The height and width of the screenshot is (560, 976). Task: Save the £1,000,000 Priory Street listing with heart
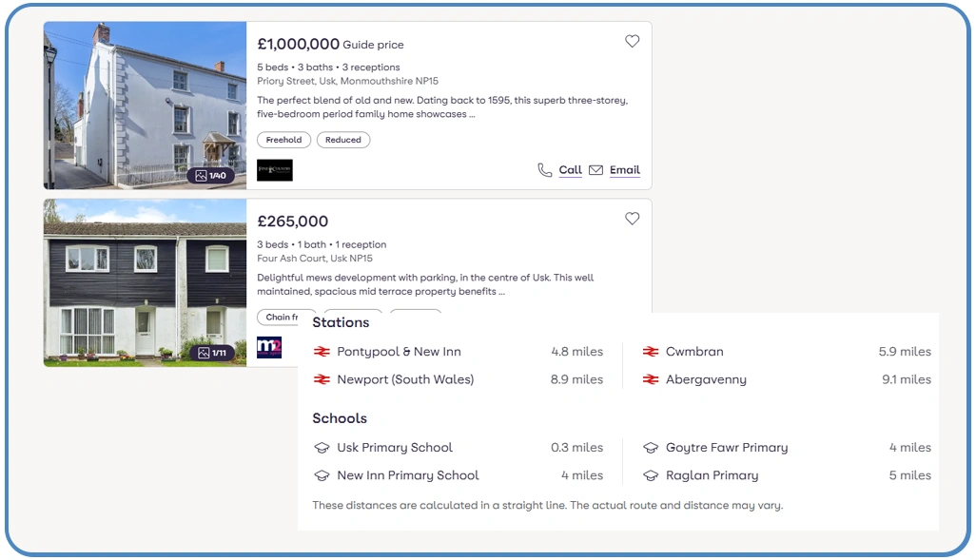pyautogui.click(x=632, y=41)
